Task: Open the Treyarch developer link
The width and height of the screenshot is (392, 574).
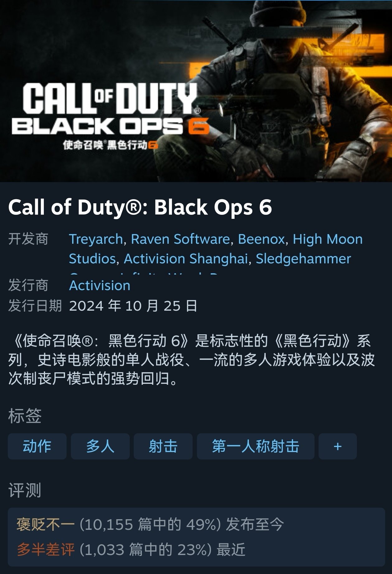Action: pos(96,239)
